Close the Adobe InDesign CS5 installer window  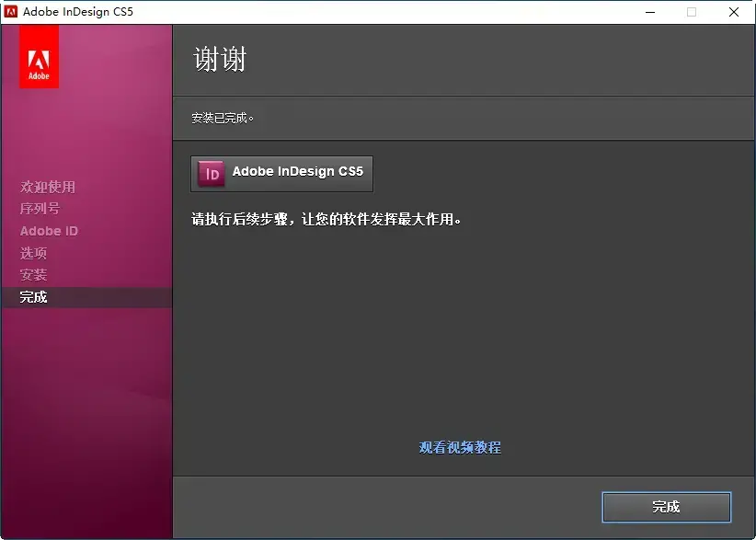[734, 12]
